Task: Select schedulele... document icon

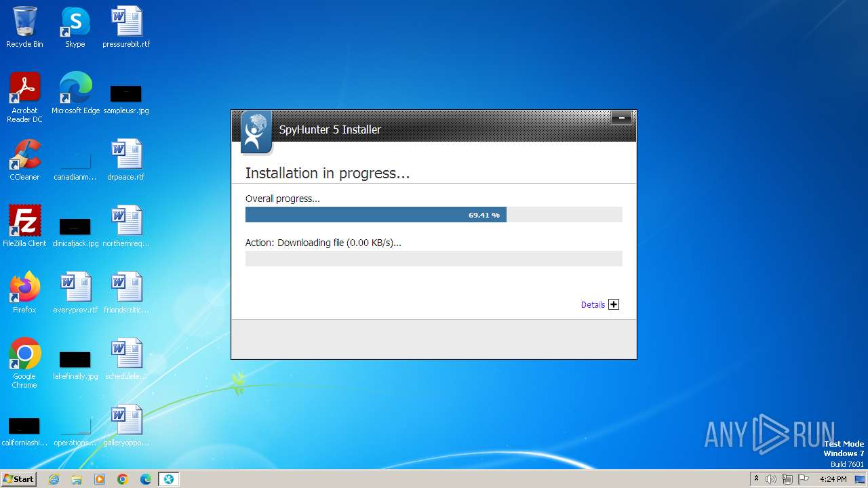Action: [x=126, y=360]
